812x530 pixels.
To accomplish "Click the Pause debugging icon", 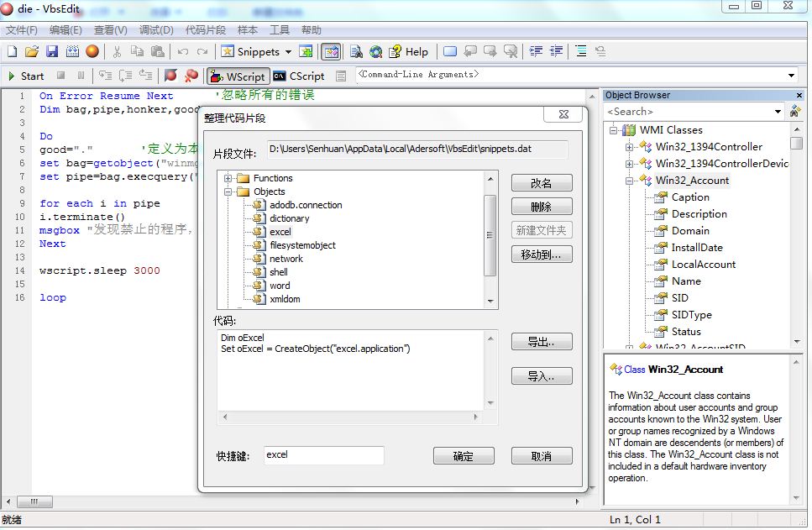I will pyautogui.click(x=81, y=76).
